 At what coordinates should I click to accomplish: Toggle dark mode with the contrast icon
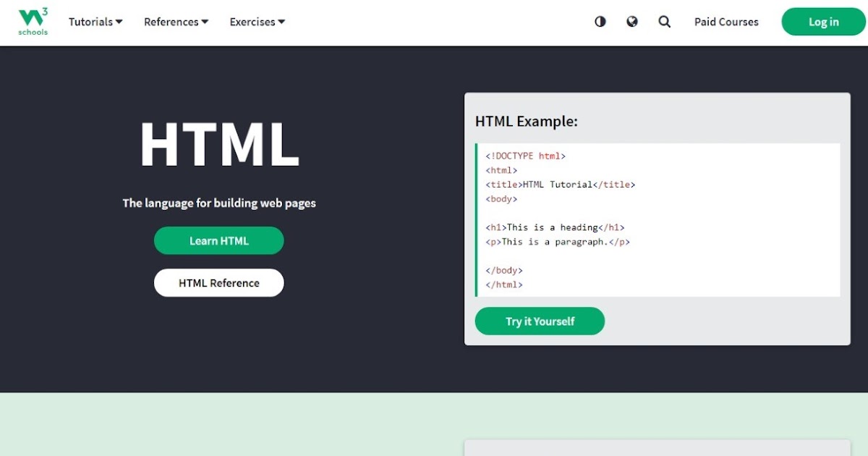600,22
